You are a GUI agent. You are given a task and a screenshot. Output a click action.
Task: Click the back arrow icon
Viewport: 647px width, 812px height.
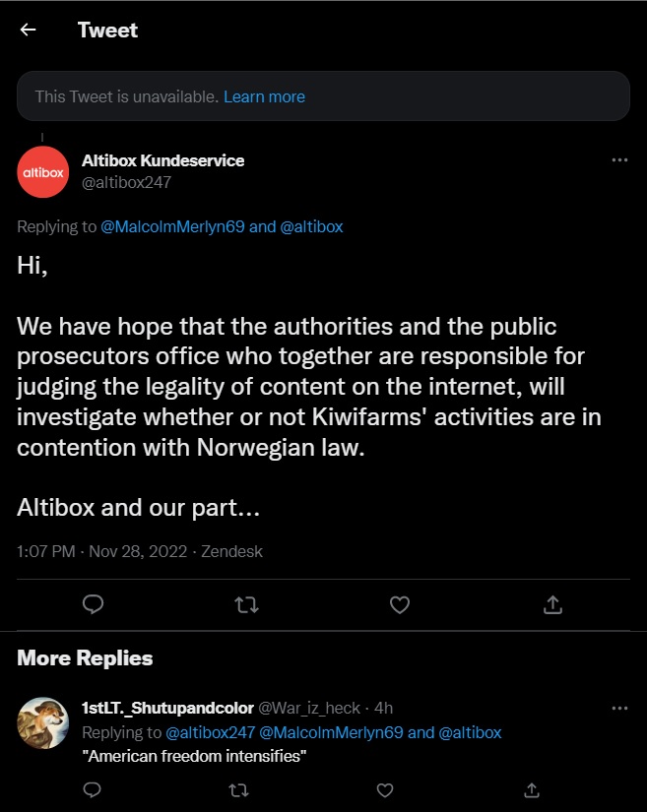[x=28, y=30]
